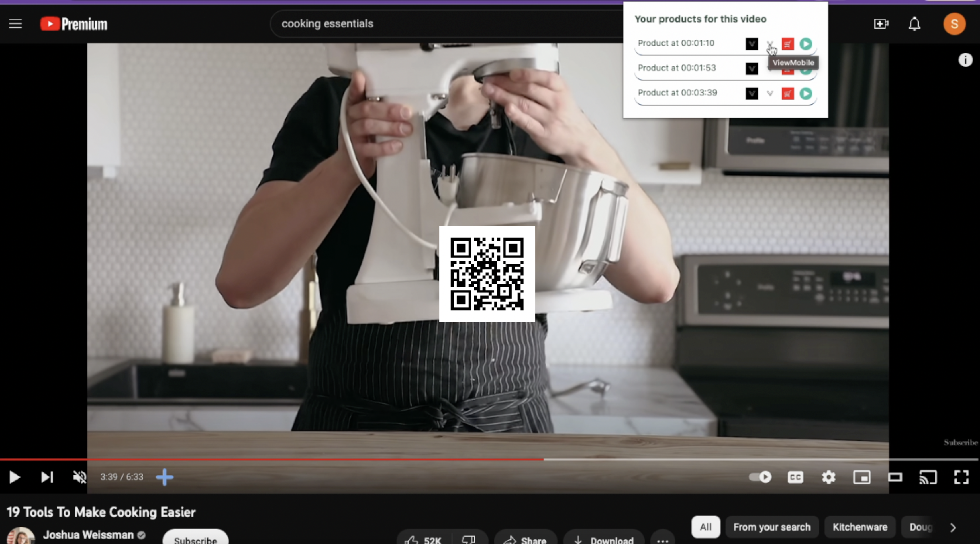Cast the video to a TV

point(928,477)
